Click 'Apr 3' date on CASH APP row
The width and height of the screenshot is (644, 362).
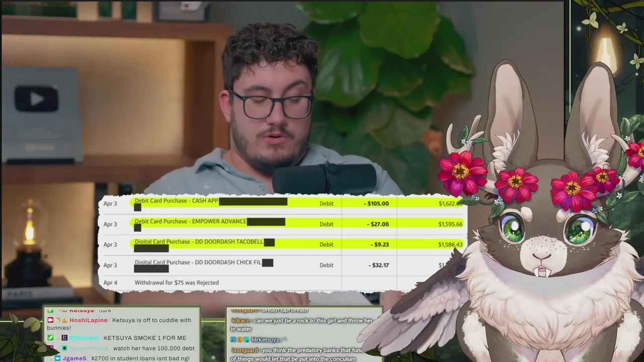pos(110,204)
